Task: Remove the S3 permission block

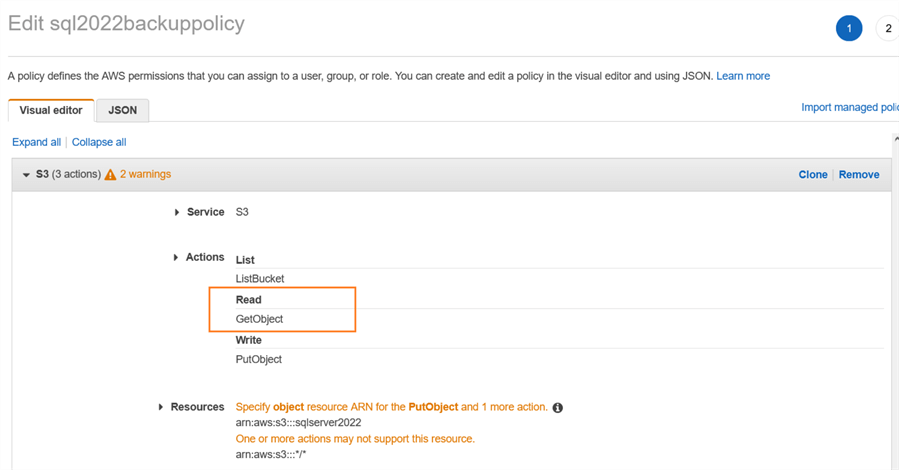Action: [859, 175]
